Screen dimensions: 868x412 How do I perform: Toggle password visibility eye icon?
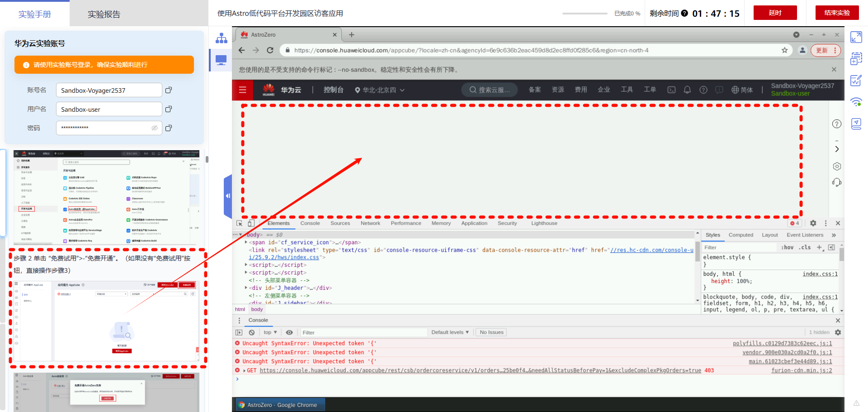click(x=154, y=128)
